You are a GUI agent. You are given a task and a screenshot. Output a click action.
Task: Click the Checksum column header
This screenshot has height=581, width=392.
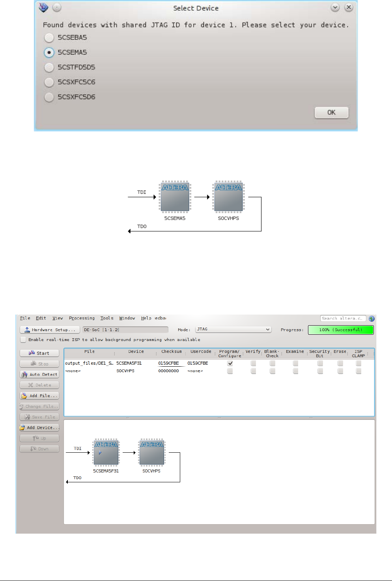point(172,352)
